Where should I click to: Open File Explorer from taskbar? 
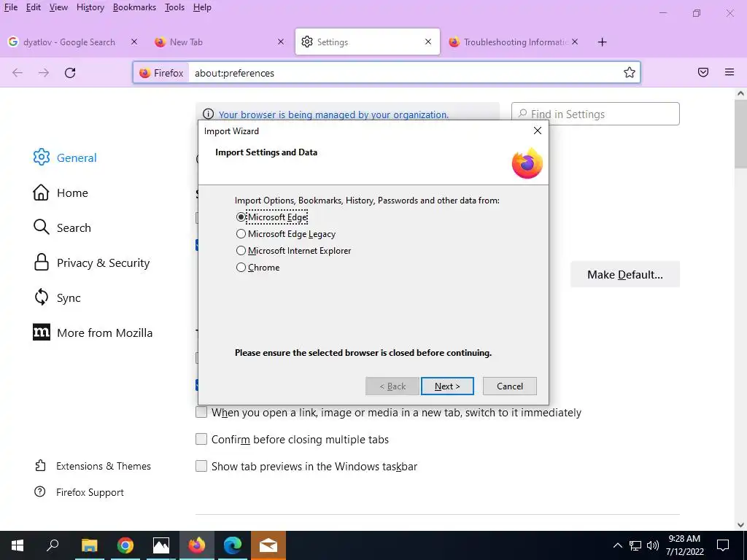pos(89,545)
